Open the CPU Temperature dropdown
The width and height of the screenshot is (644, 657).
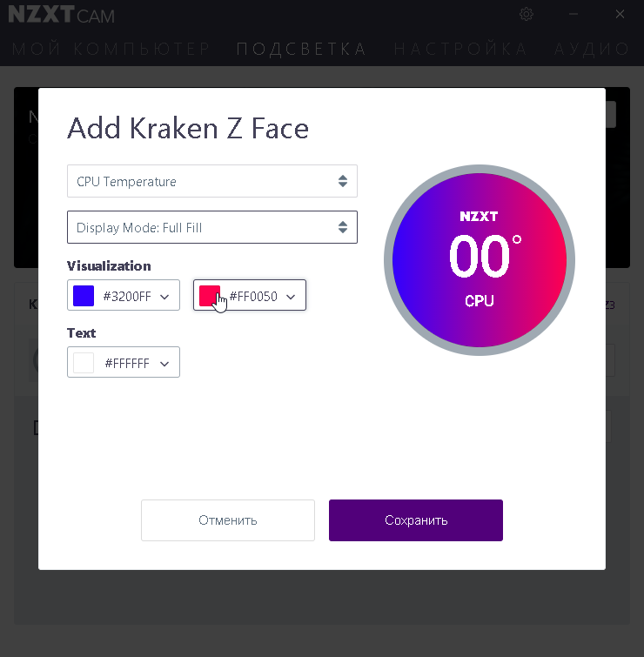point(212,181)
